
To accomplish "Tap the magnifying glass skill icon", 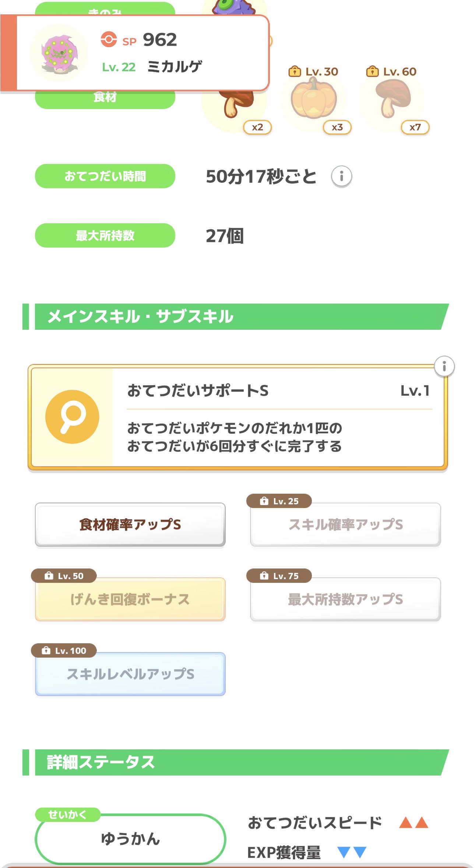I will click(x=72, y=417).
